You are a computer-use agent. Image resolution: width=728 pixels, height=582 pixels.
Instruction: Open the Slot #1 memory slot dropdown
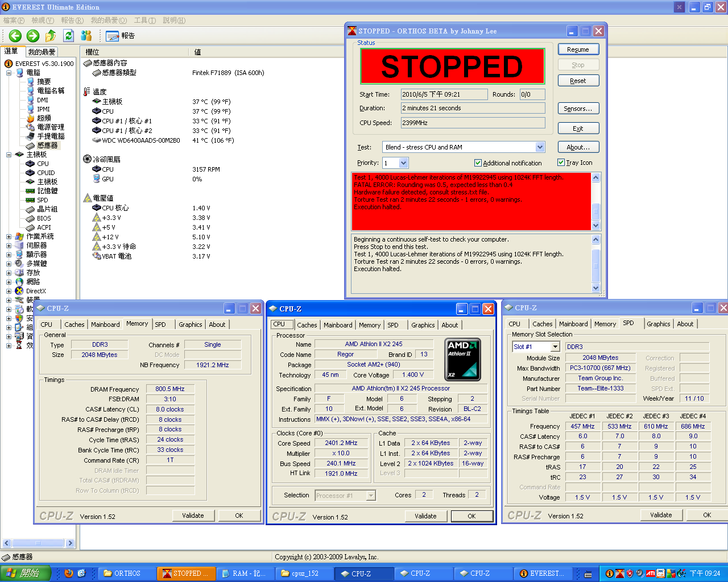(555, 347)
